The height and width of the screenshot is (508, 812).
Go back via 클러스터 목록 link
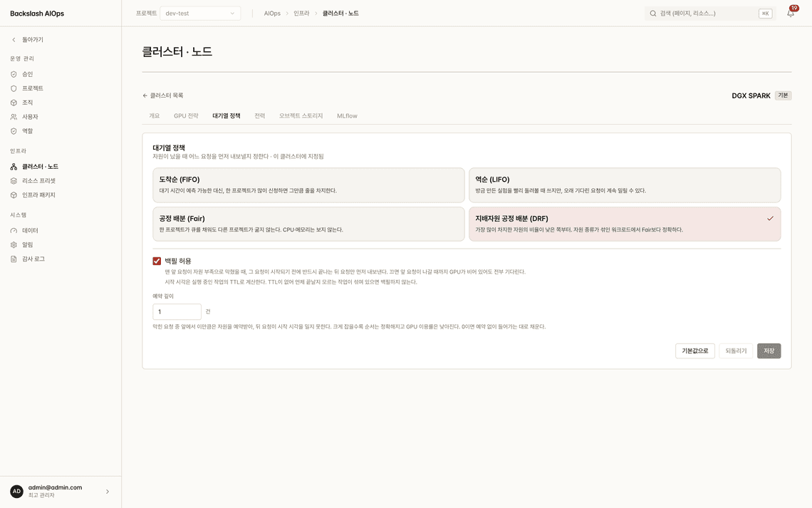163,95
